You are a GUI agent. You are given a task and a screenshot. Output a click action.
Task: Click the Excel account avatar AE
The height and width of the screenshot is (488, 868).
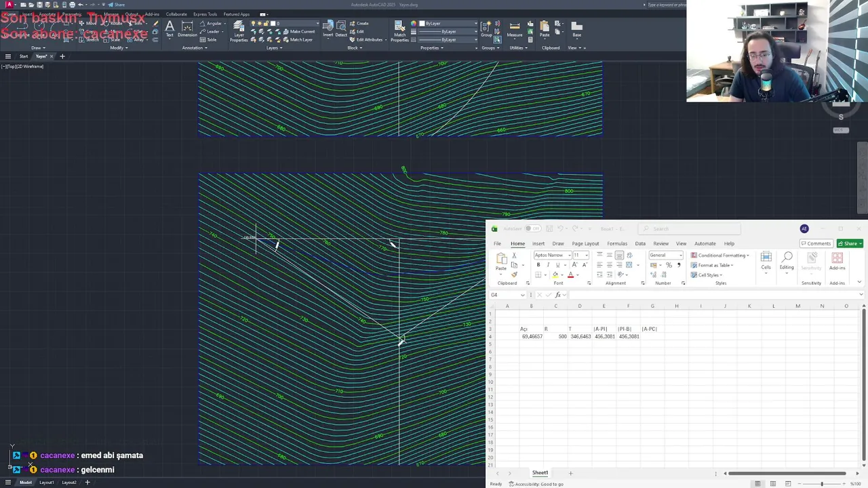804,228
